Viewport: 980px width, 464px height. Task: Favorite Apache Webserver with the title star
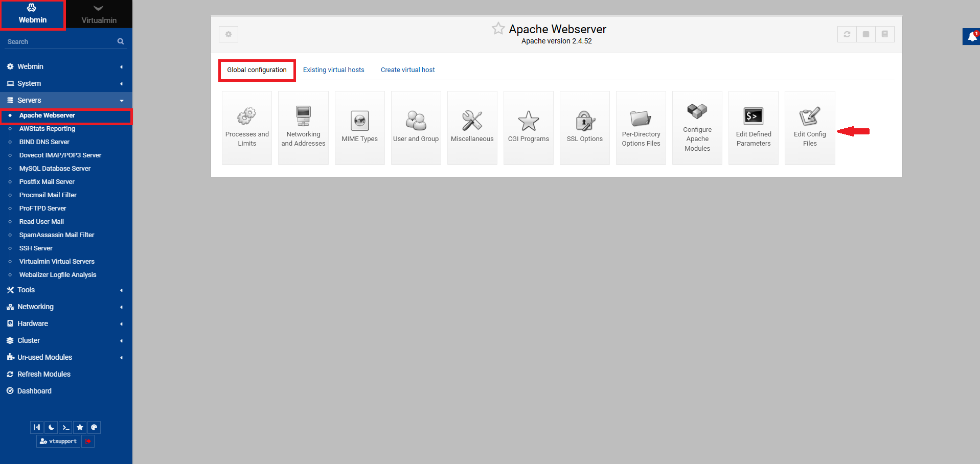tap(498, 29)
